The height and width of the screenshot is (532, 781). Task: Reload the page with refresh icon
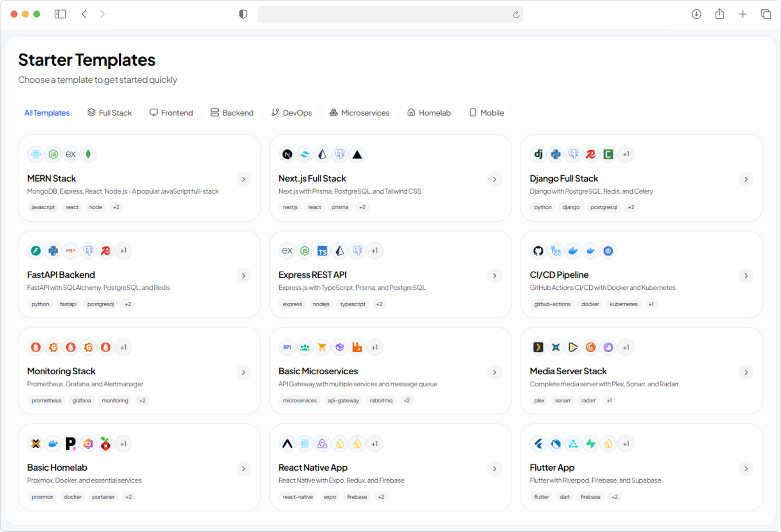click(516, 14)
